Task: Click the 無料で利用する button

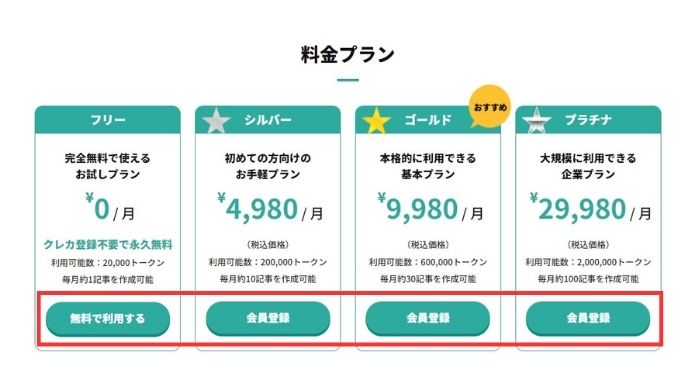Action: (108, 319)
